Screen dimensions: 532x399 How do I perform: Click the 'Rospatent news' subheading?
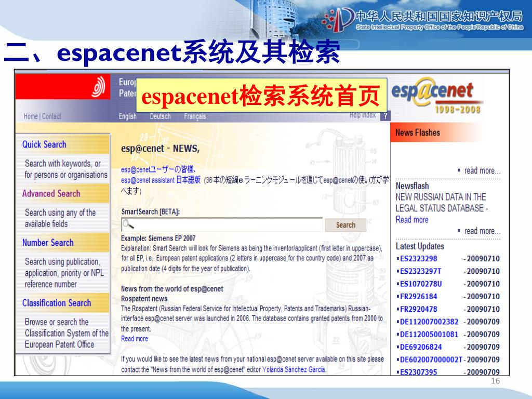click(144, 299)
